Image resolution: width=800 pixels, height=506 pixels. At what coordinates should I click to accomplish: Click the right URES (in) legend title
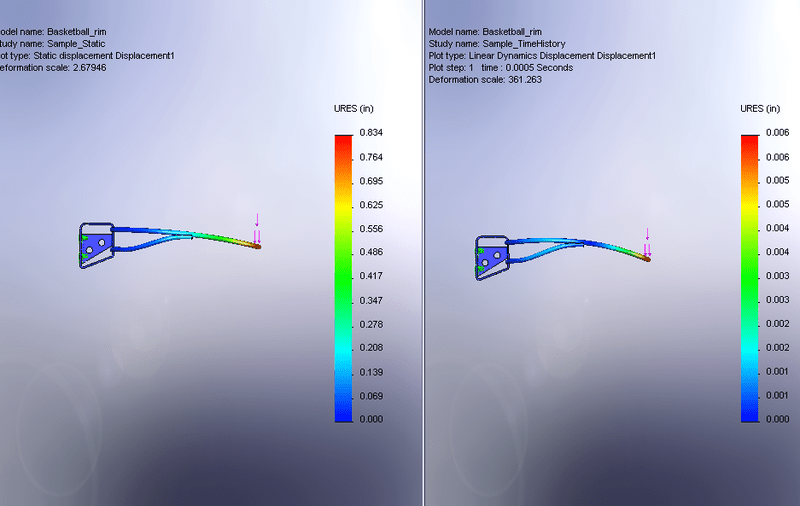(x=760, y=108)
